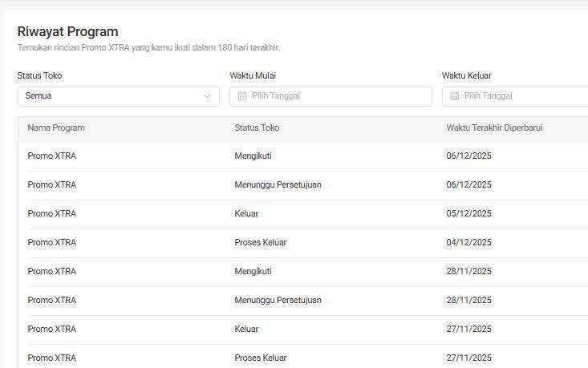Click Promo XTRA name in the first row
Viewport: 588px width, 368px height.
click(x=52, y=156)
